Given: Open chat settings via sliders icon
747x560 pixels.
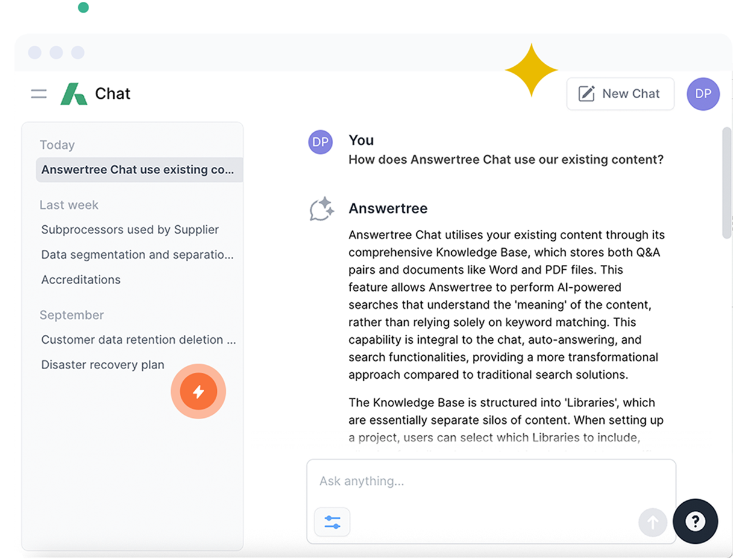Looking at the screenshot, I should tap(332, 522).
